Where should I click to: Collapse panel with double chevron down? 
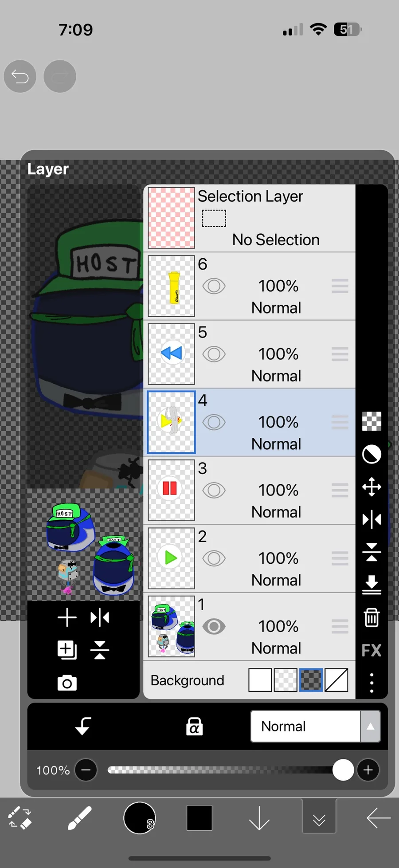(x=319, y=817)
